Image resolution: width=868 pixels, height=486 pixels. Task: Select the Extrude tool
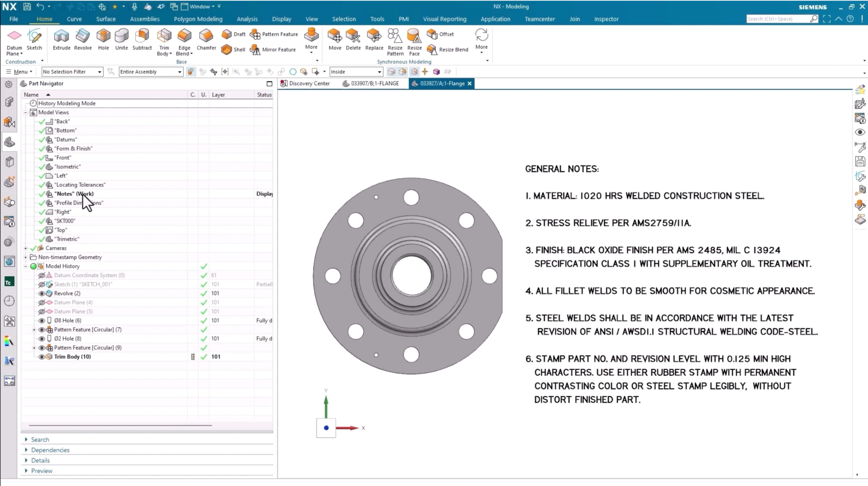[x=61, y=40]
